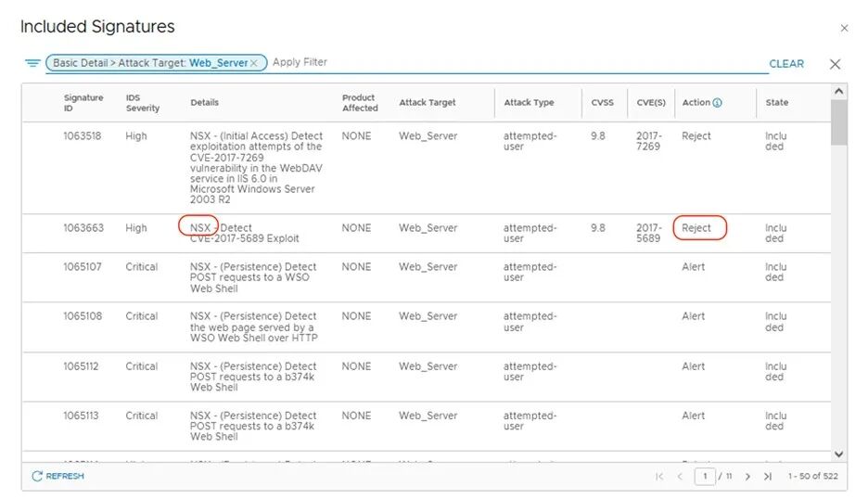Click Alert action for signature 1065108

pos(693,315)
